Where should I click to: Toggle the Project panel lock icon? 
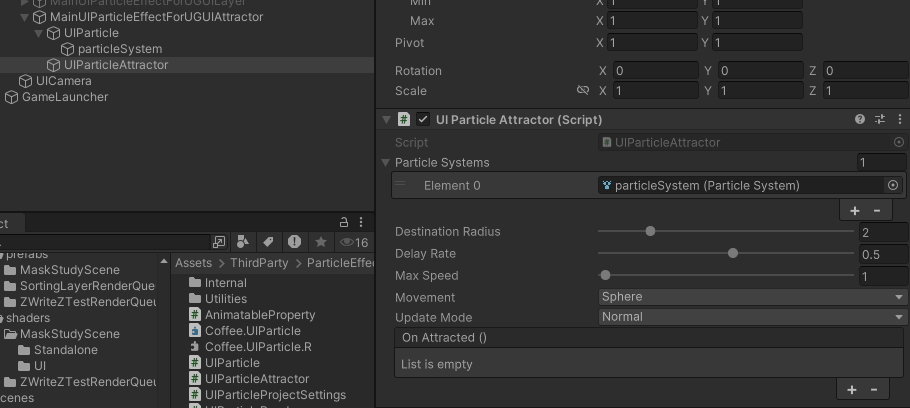344,222
